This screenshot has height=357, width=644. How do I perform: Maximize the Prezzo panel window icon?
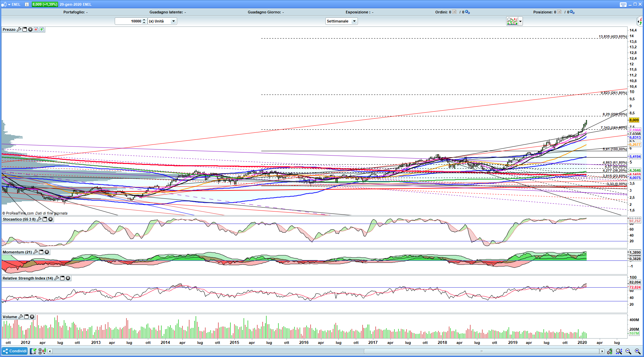pos(24,29)
